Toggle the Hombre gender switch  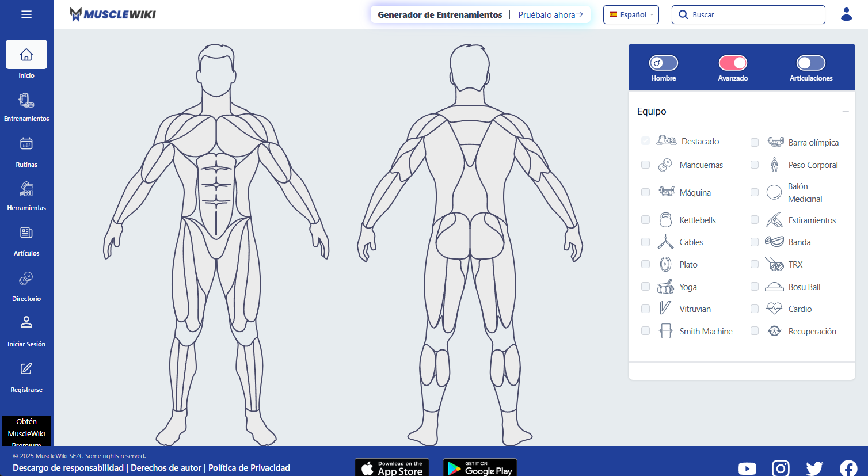click(x=664, y=63)
